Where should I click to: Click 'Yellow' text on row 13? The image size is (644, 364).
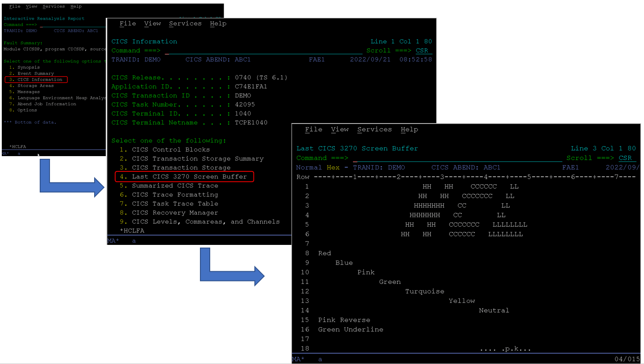pyautogui.click(x=462, y=301)
